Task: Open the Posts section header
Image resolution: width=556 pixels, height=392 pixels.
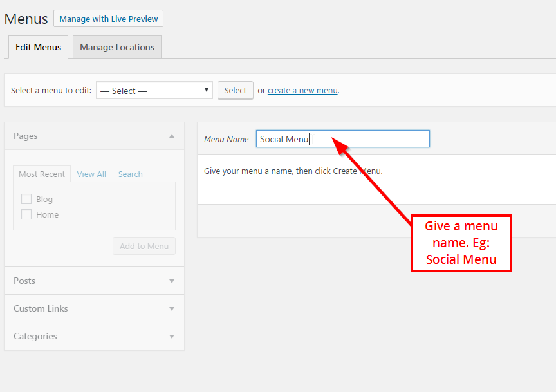Action: (x=95, y=281)
